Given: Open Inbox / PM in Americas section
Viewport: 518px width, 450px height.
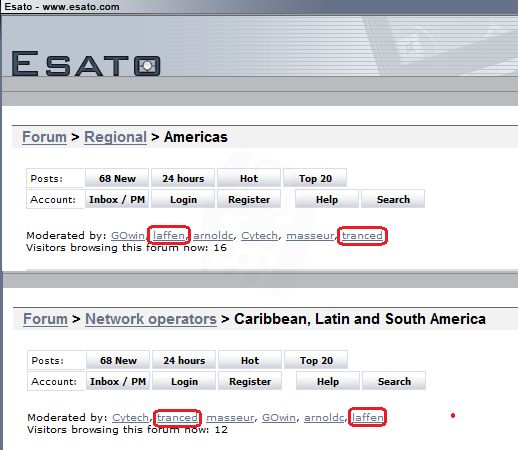Looking at the screenshot, I should click(117, 199).
